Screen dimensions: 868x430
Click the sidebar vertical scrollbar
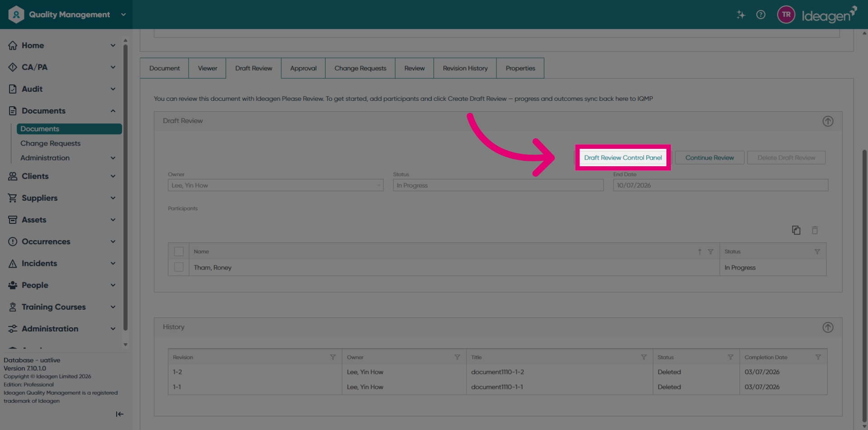[x=125, y=188]
